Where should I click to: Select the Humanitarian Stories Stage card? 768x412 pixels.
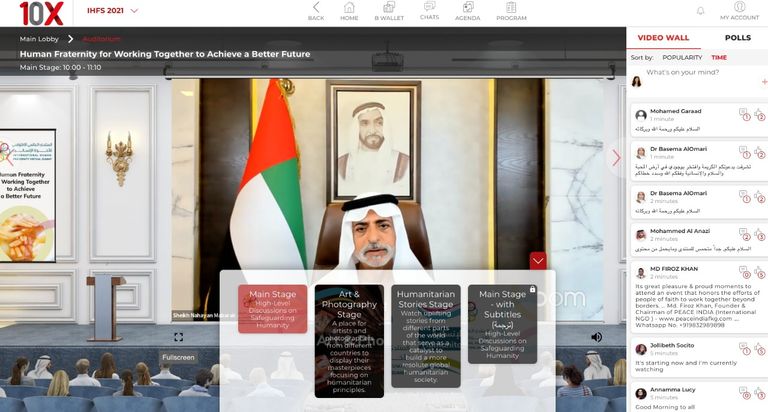[426, 336]
